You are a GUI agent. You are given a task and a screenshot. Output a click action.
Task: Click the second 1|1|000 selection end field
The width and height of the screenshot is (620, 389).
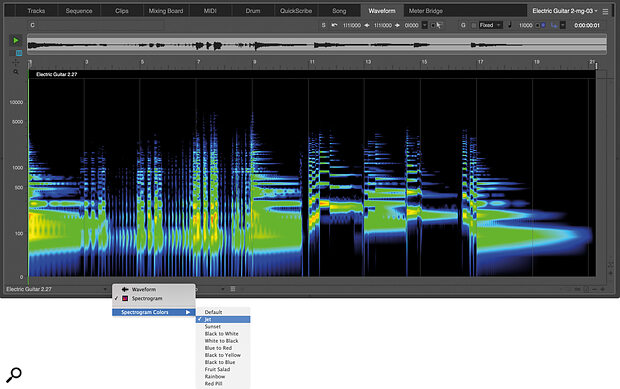click(382, 25)
